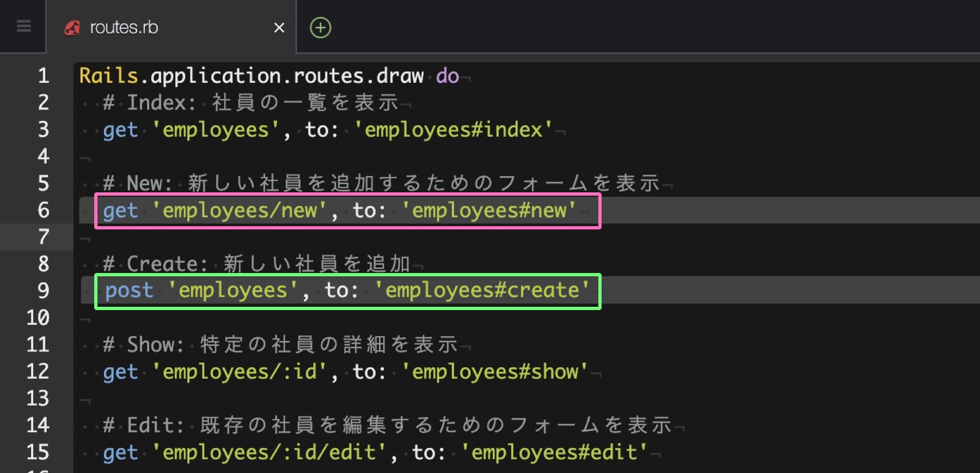Click line number 9 in gutter
The image size is (980, 473).
point(43,290)
